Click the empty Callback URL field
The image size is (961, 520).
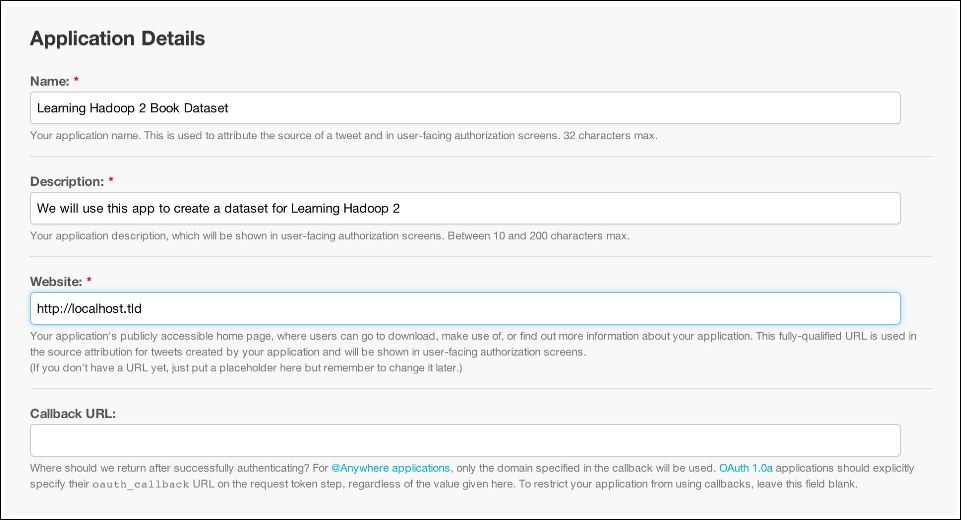click(465, 440)
